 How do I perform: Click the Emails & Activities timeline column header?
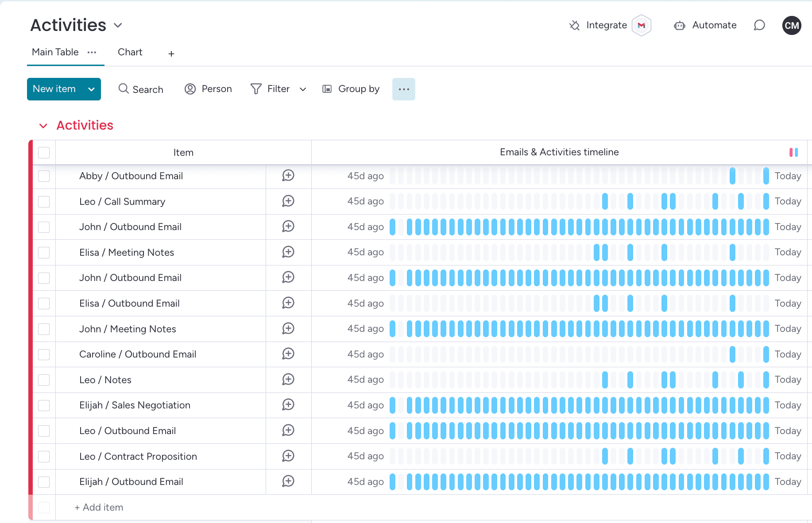point(559,152)
